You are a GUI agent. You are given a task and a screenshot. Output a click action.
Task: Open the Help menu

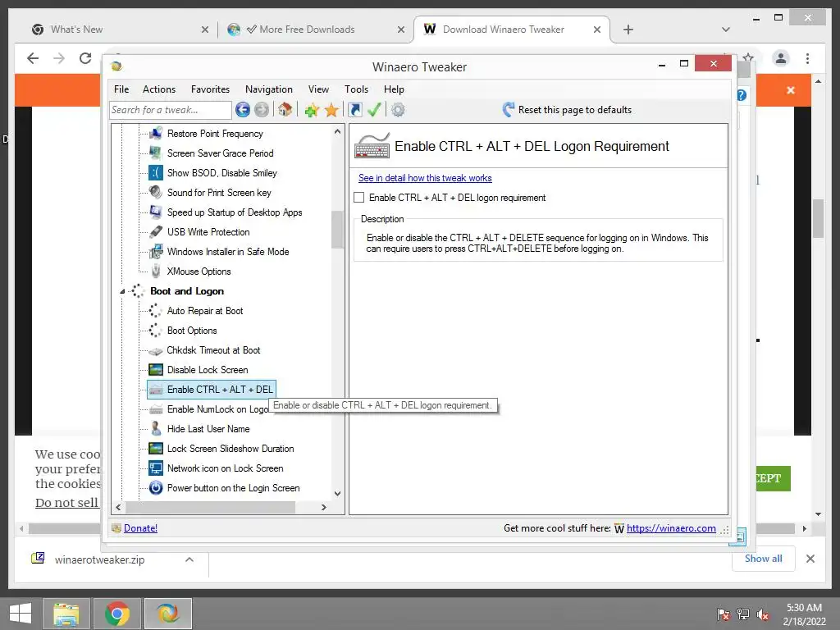point(394,89)
